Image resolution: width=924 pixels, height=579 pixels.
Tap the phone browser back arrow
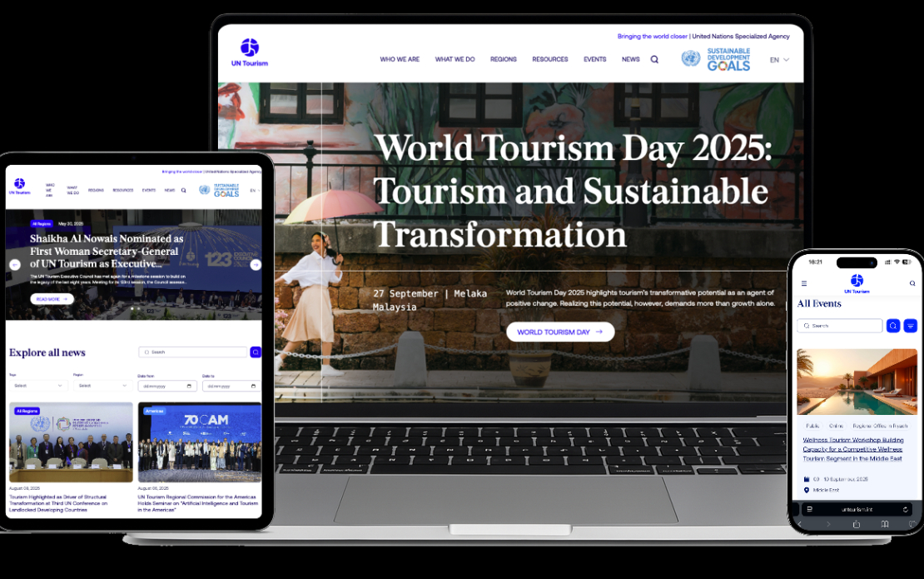tap(800, 524)
